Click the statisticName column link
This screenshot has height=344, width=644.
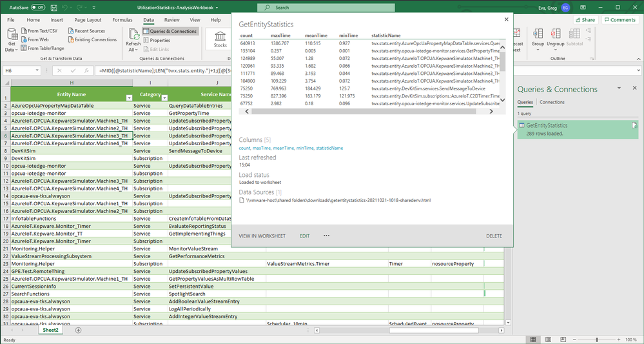(x=329, y=148)
